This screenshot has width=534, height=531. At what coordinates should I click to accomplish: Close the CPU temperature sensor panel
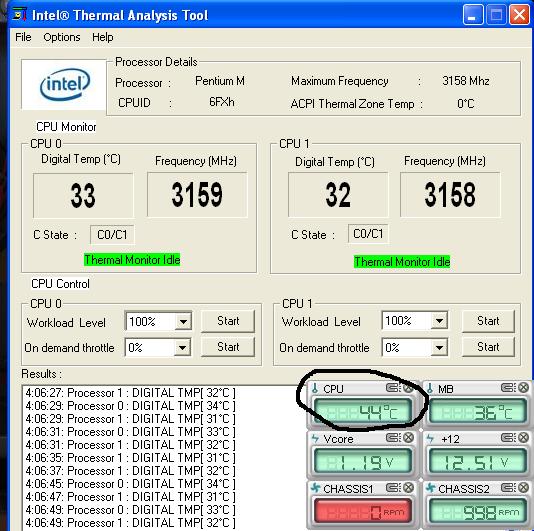tap(408, 388)
